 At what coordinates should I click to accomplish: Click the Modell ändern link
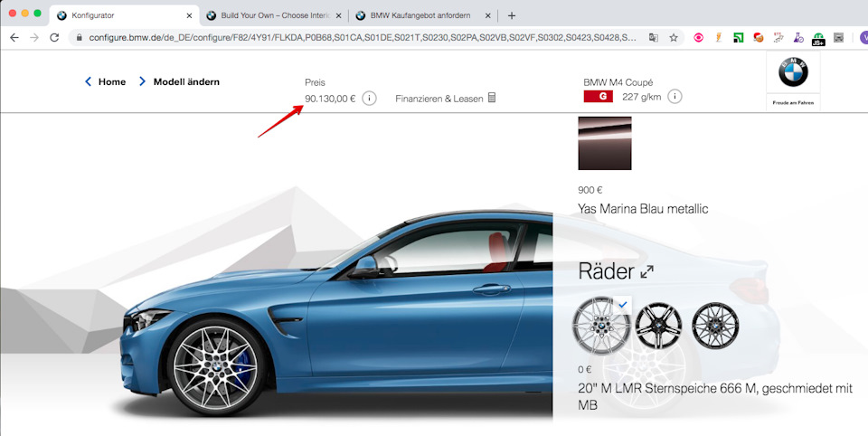click(x=186, y=81)
